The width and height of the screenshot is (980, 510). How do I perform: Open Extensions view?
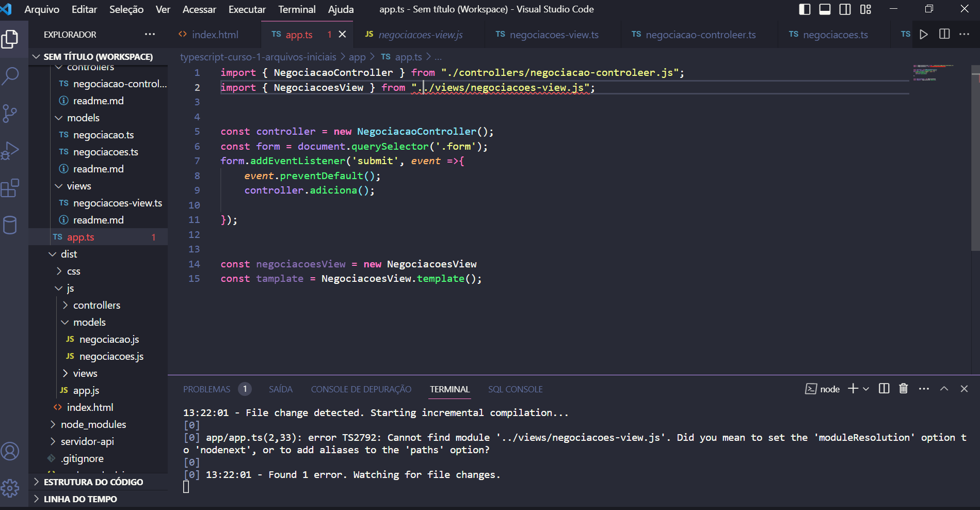(10, 188)
